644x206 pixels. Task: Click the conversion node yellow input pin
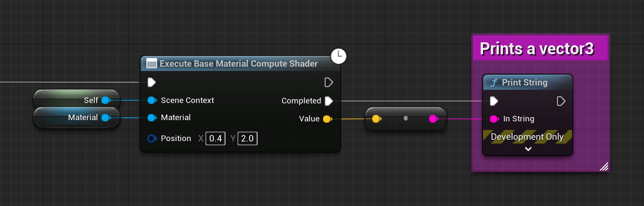click(x=377, y=119)
